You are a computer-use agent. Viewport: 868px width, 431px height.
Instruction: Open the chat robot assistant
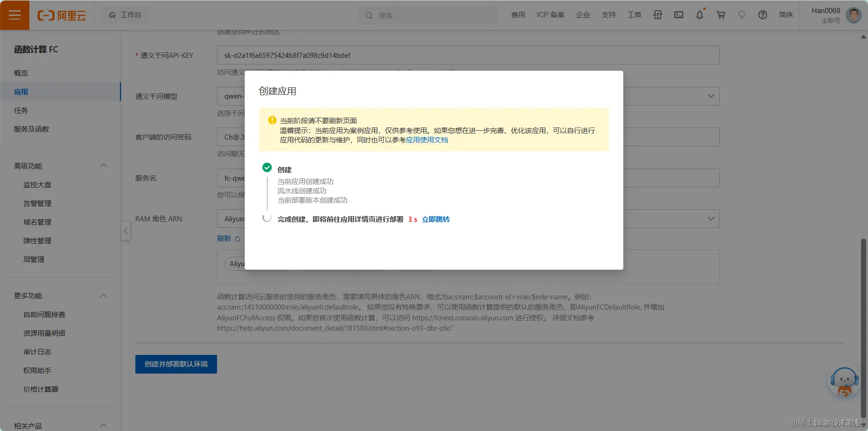pos(844,380)
